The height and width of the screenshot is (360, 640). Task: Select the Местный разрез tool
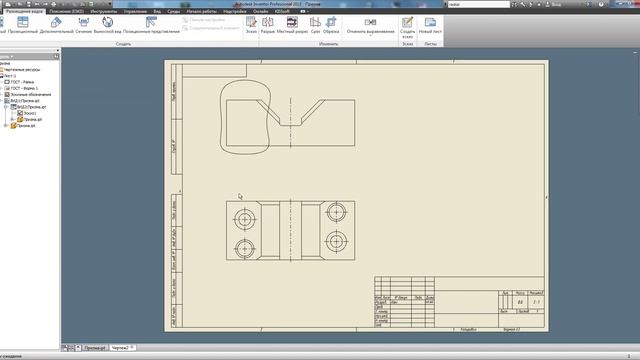pyautogui.click(x=292, y=25)
